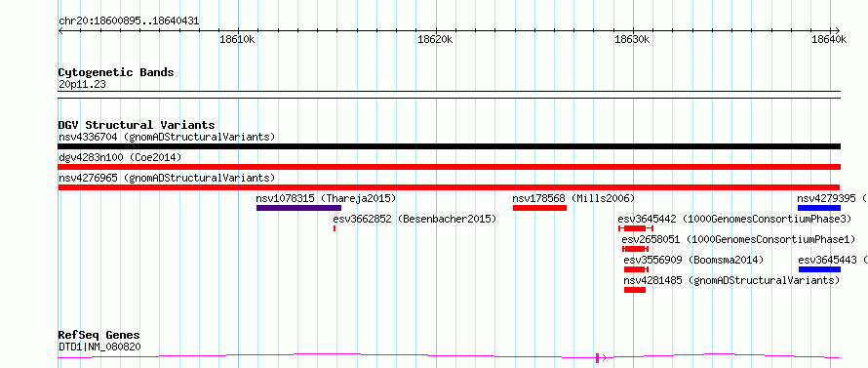Image resolution: width=868 pixels, height=368 pixels.
Task: Open the red nsv4281485 gnomAD bar
Action: [635, 290]
